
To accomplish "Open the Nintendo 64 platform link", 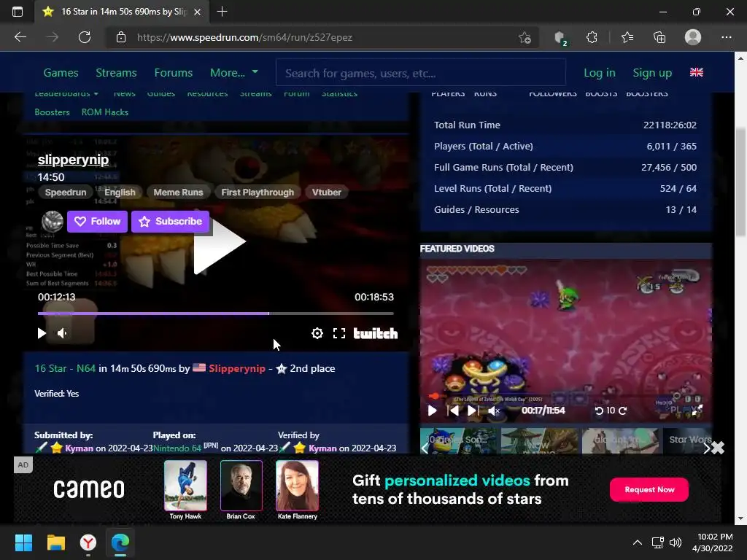I will click(177, 448).
